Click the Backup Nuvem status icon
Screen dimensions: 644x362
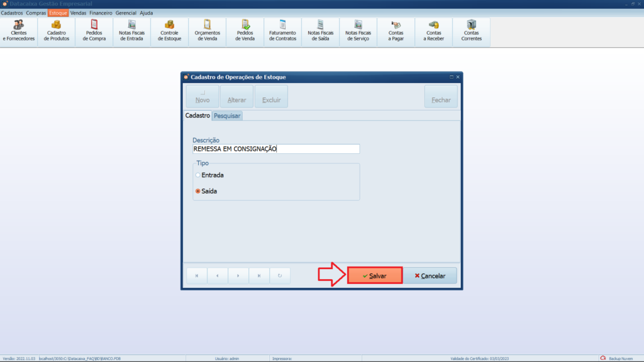pyautogui.click(x=602, y=358)
